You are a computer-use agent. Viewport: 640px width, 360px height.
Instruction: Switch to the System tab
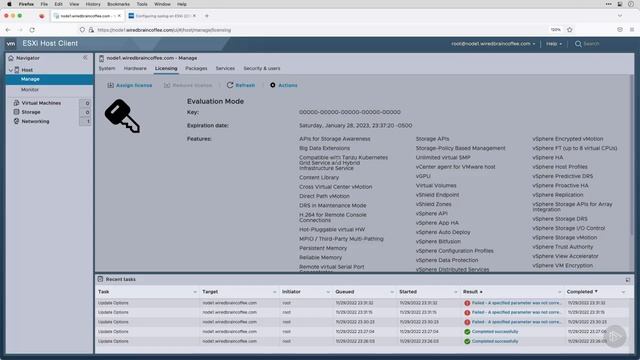pos(107,69)
